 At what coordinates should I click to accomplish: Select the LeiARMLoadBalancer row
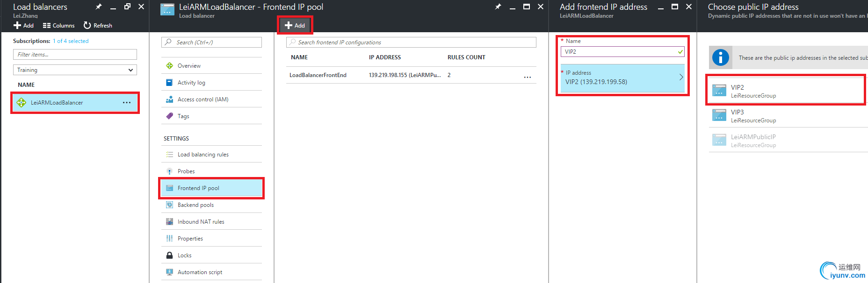(x=75, y=102)
